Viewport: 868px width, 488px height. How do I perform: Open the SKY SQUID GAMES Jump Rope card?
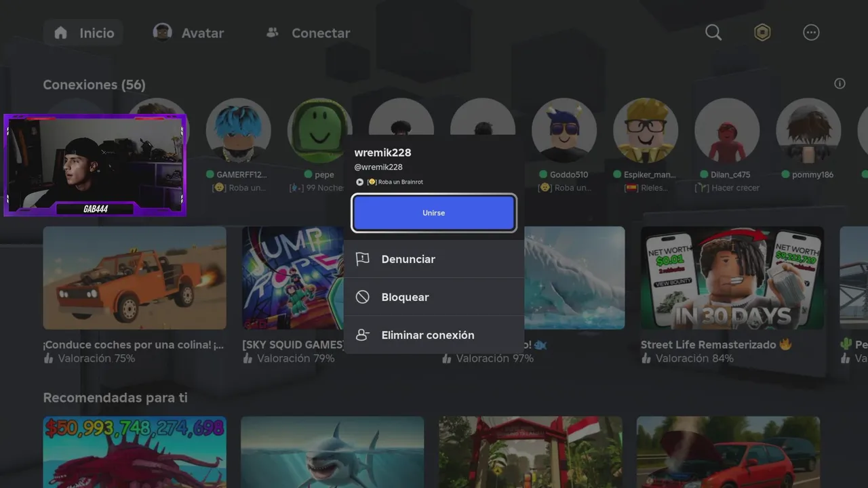(x=293, y=278)
